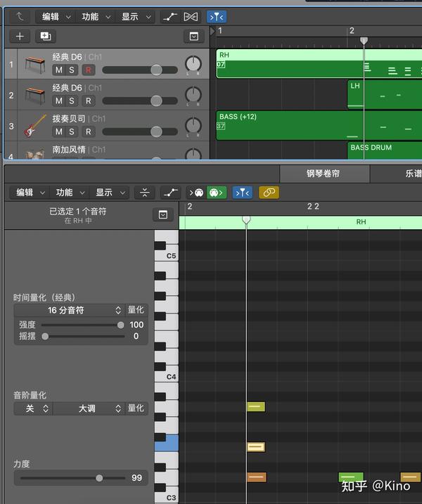Open the 大调 scale dropdown
422x504 pixels.
[x=89, y=408]
